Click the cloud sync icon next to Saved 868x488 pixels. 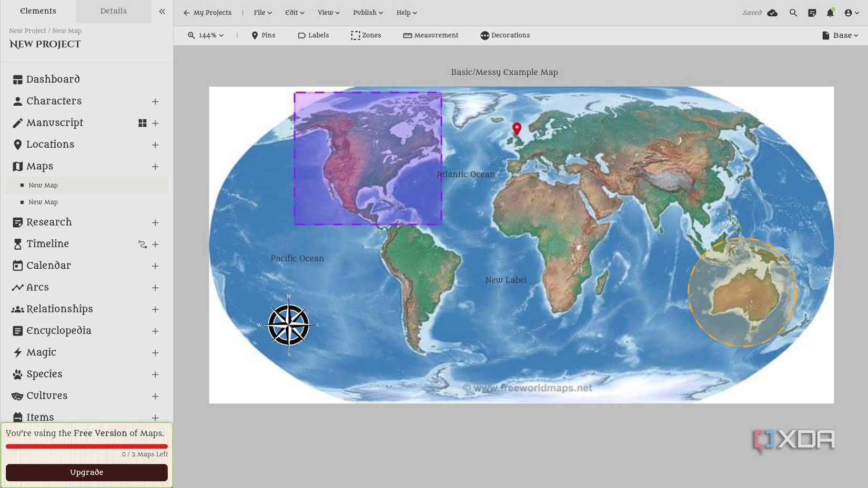[773, 13]
